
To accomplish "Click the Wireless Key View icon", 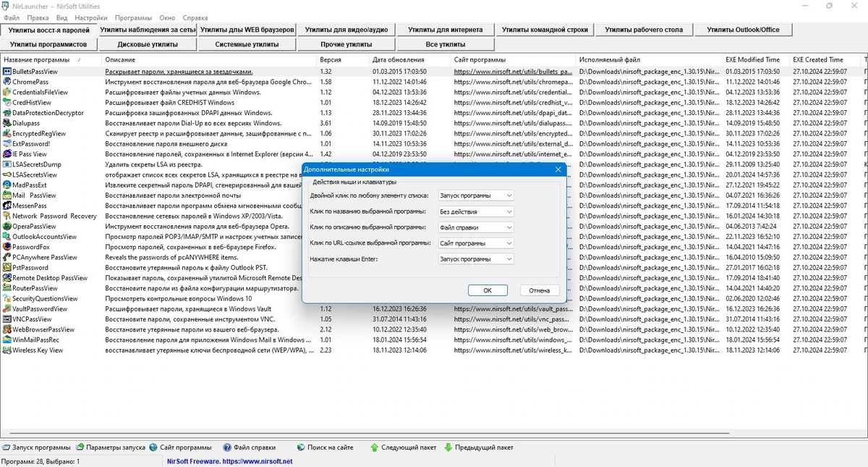I will [x=7, y=350].
